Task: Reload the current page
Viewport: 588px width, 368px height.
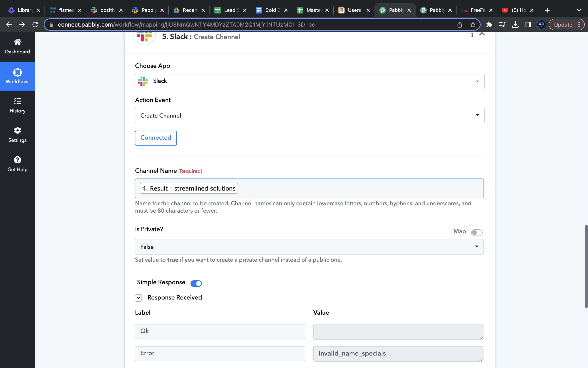Action: (35, 25)
